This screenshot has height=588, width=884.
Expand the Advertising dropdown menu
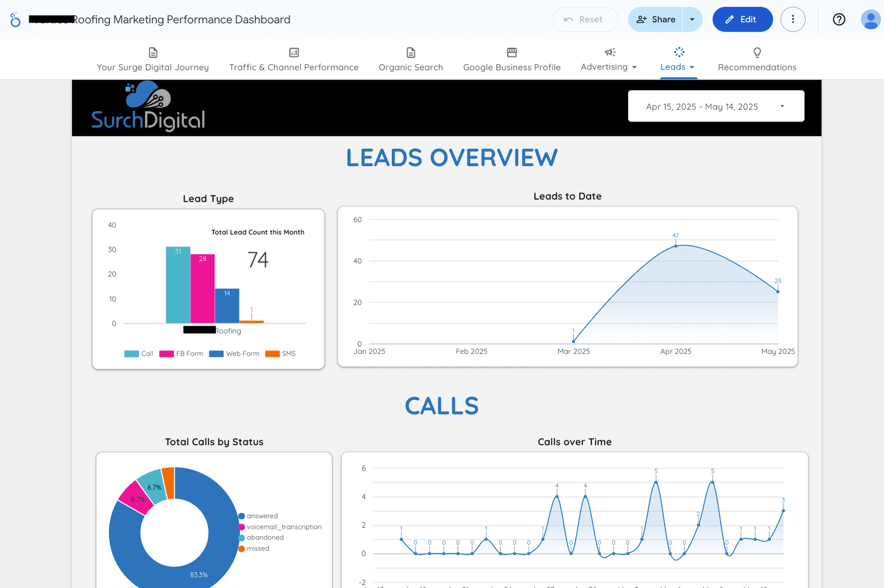point(635,67)
